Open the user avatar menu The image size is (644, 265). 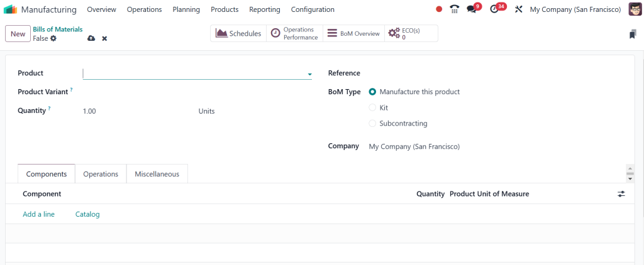[635, 9]
